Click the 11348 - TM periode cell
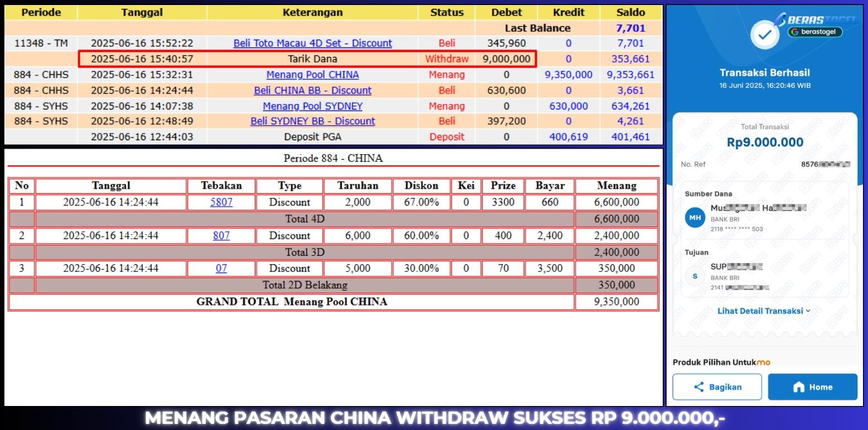This screenshot has width=868, height=430. coord(41,43)
